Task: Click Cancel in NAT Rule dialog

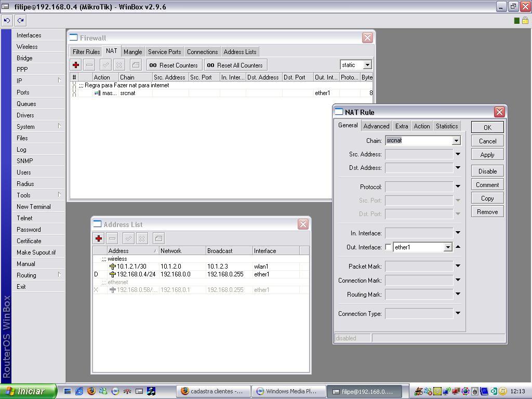Action: click(487, 141)
